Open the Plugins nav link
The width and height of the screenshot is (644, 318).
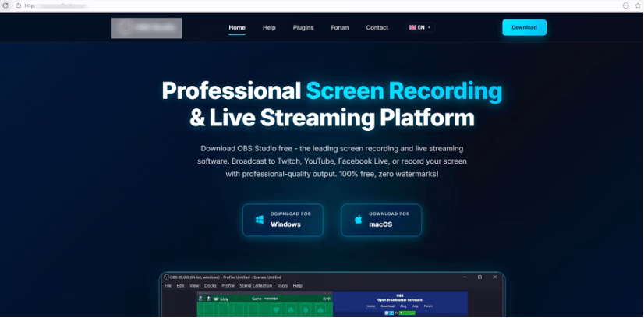pyautogui.click(x=303, y=27)
